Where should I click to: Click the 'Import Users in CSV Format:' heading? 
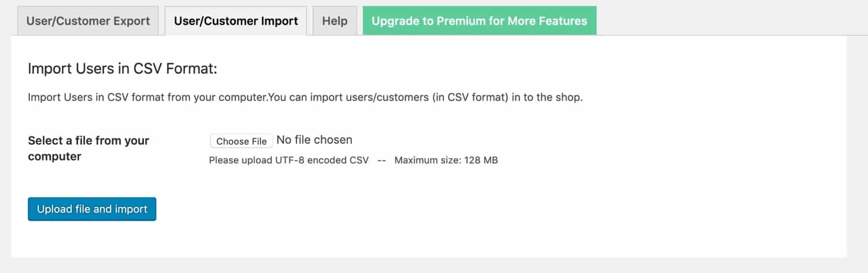122,69
